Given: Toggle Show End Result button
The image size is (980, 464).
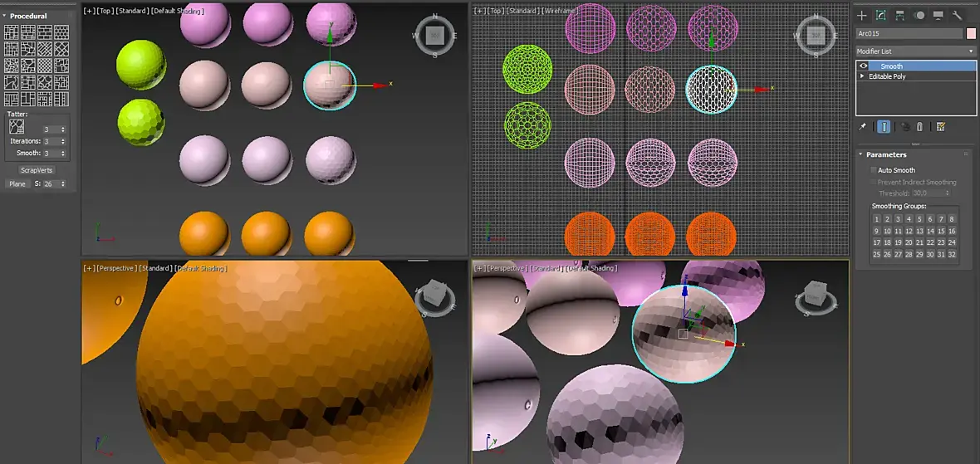Looking at the screenshot, I should pyautogui.click(x=884, y=127).
